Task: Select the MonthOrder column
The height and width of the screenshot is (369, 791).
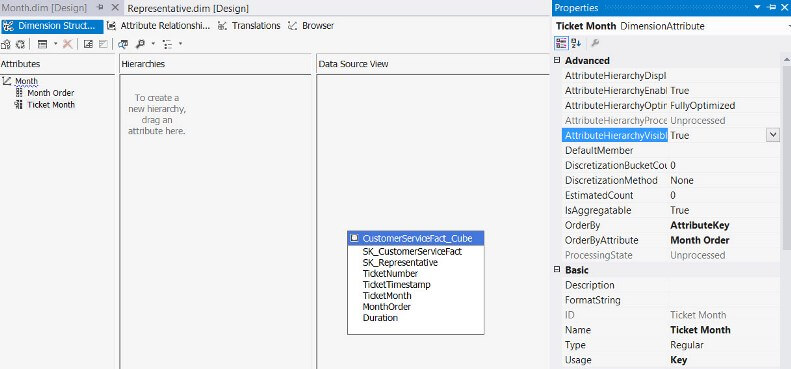Action: coord(386,307)
